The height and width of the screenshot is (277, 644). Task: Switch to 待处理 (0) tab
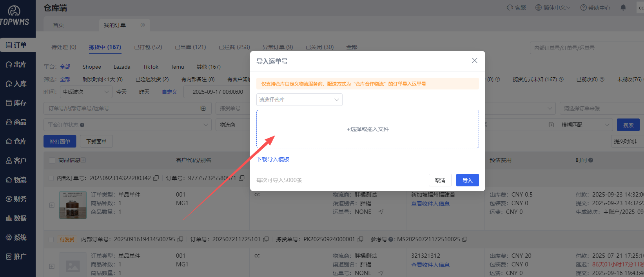[64, 47]
